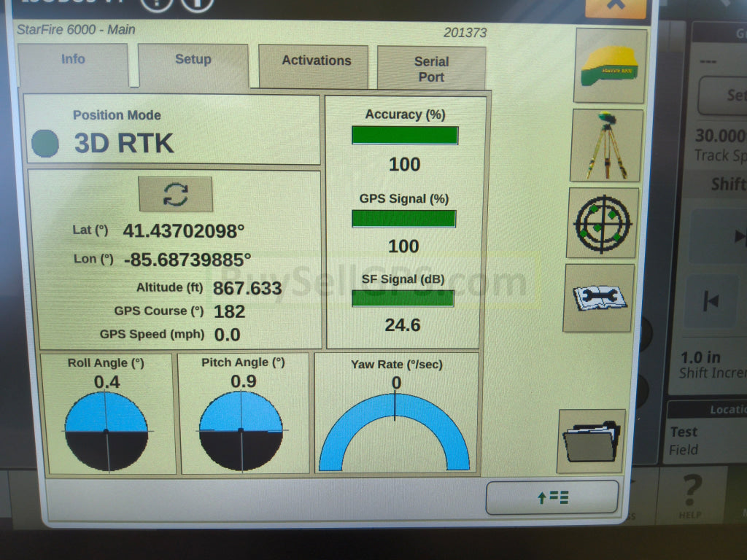Open the StarFire receiver icon
The width and height of the screenshot is (747, 560).
[x=611, y=65]
